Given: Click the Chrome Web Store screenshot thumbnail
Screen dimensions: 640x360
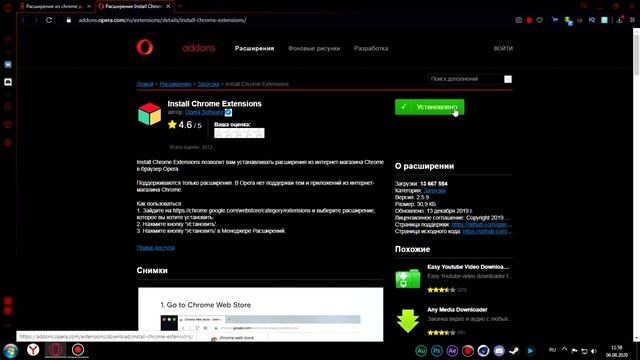Looking at the screenshot, I should click(x=260, y=314).
